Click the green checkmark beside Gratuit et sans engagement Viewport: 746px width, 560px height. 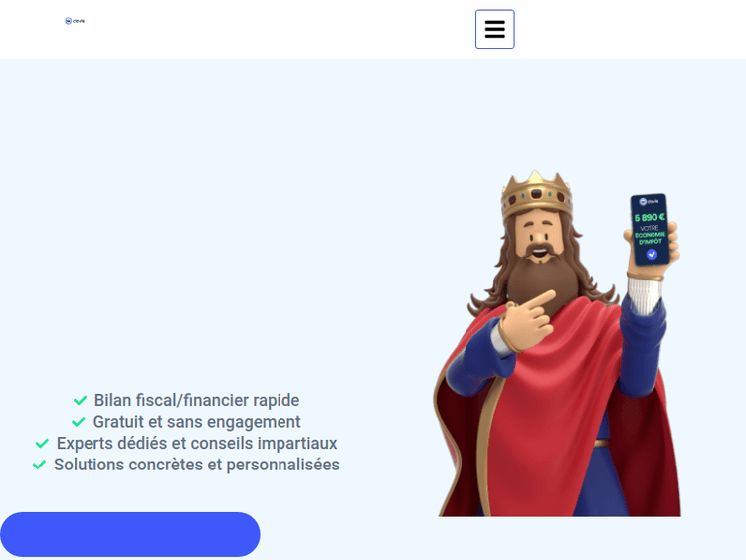[x=78, y=422]
